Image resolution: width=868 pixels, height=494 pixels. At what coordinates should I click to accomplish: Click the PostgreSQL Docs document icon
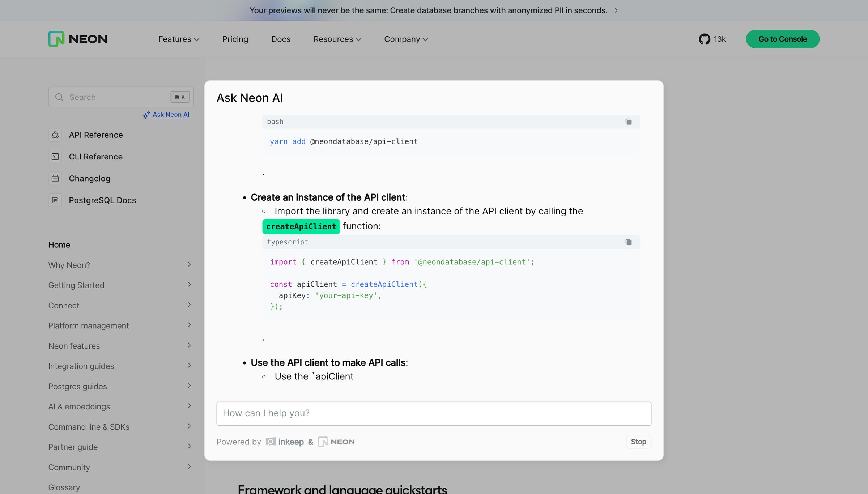coord(55,200)
